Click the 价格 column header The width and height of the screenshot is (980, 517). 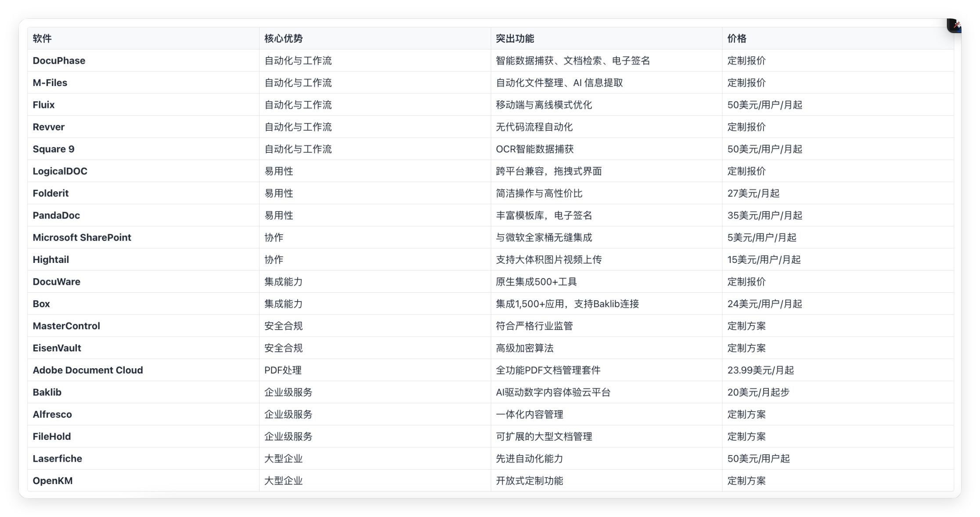(x=736, y=39)
